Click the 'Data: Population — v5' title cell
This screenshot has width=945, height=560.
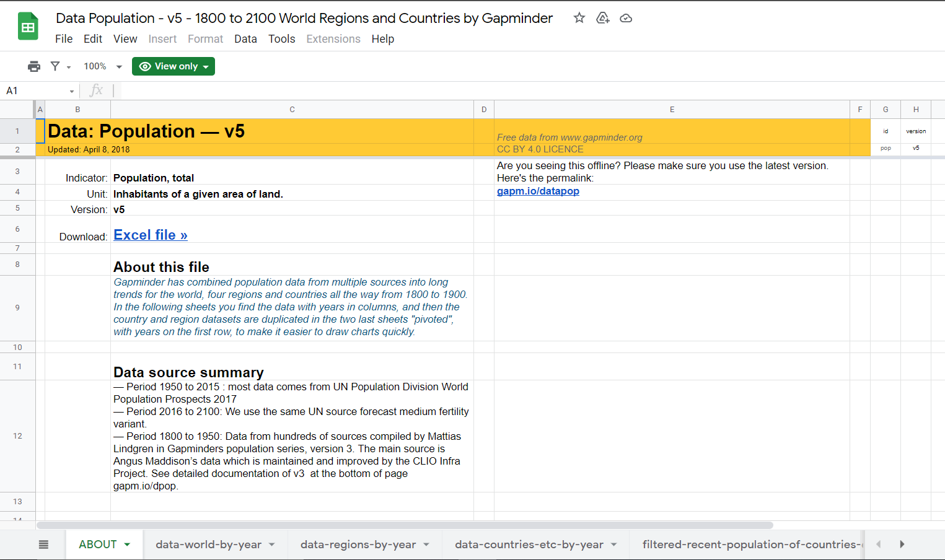point(146,131)
